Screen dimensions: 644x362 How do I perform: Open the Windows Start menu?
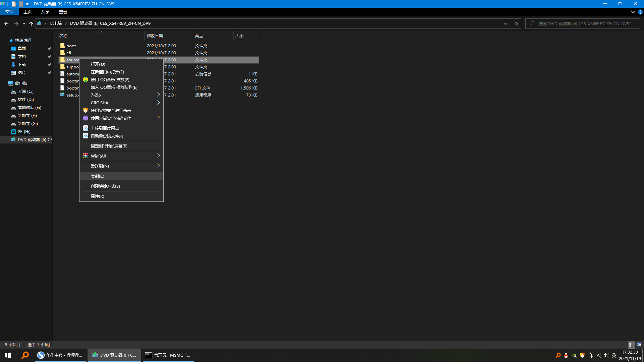coord(8,355)
